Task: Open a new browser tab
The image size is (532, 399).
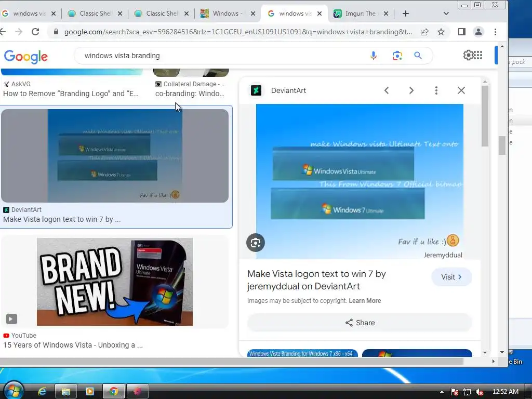Action: click(405, 14)
